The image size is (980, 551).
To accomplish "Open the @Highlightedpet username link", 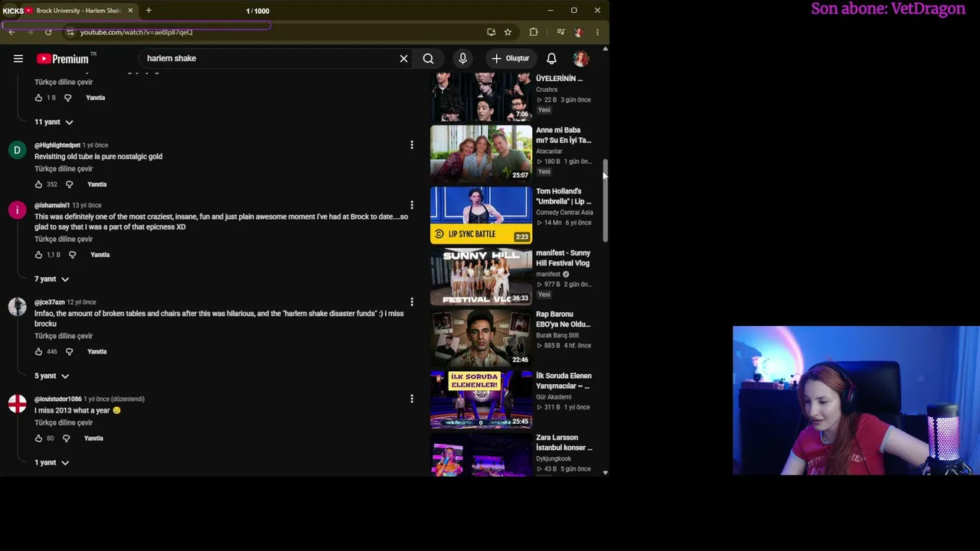I will tap(57, 145).
